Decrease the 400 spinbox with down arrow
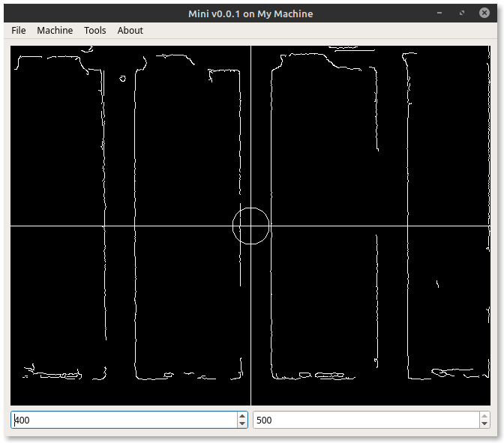504x443 pixels. (x=241, y=424)
